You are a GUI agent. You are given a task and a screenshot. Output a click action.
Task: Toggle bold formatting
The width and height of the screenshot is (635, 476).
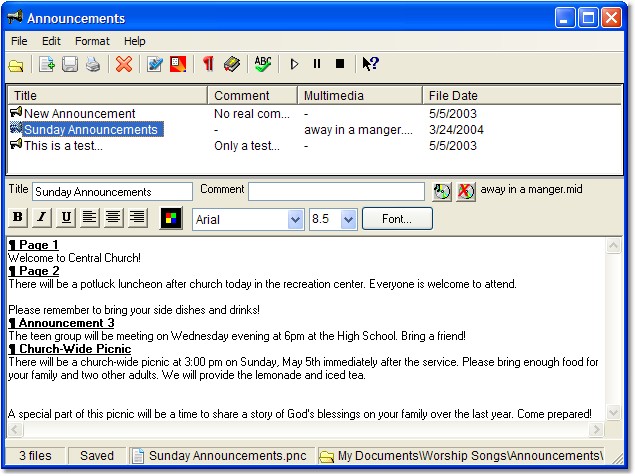(x=18, y=218)
